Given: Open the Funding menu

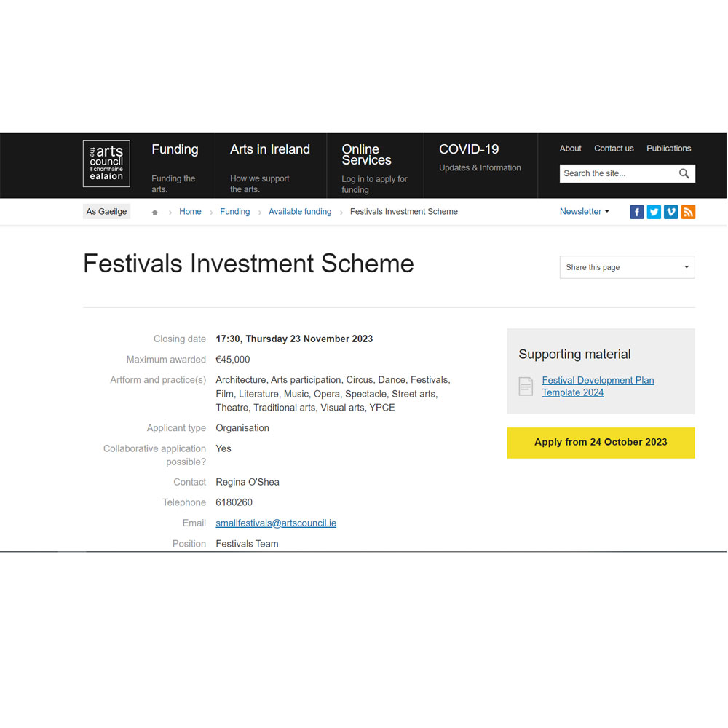Looking at the screenshot, I should [175, 149].
